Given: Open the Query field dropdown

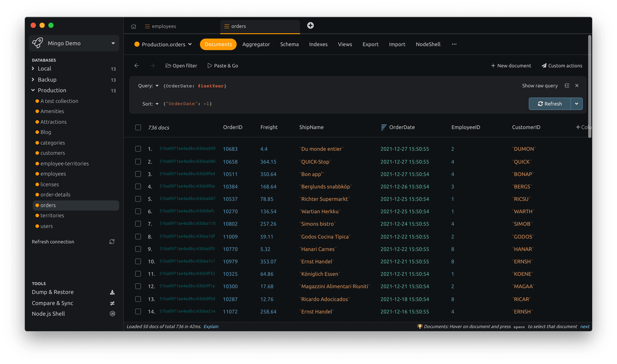Looking at the screenshot, I should pos(157,86).
